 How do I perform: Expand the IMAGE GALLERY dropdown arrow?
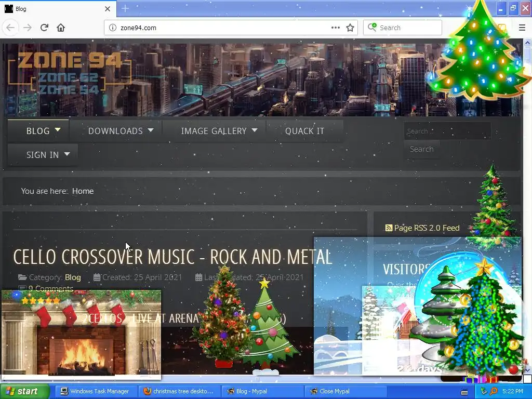255,130
